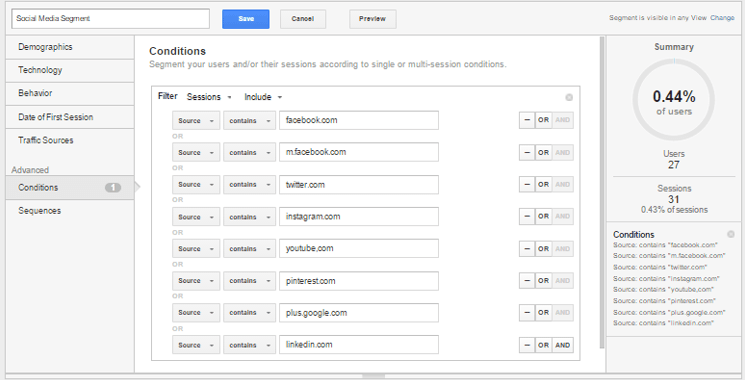This screenshot has width=745, height=380.
Task: Save the Social Media Segment
Action: coord(246,19)
